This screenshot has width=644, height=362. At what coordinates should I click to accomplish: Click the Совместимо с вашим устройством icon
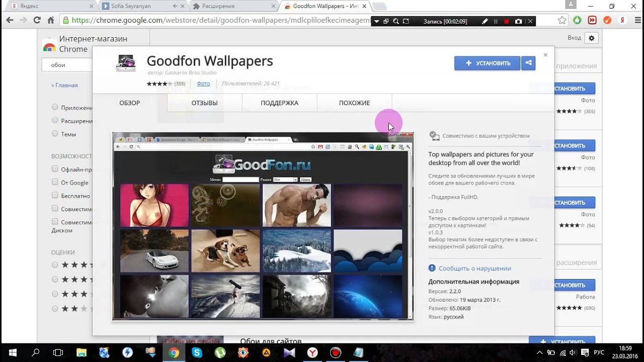tap(434, 136)
